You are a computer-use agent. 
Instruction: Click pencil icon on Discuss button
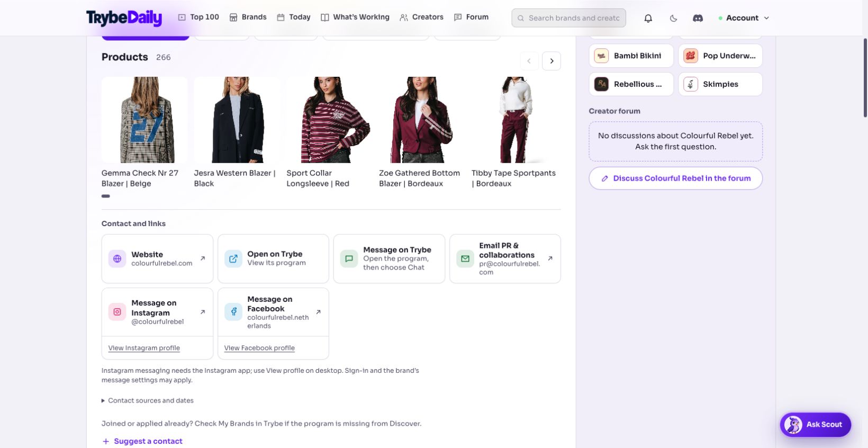(604, 178)
